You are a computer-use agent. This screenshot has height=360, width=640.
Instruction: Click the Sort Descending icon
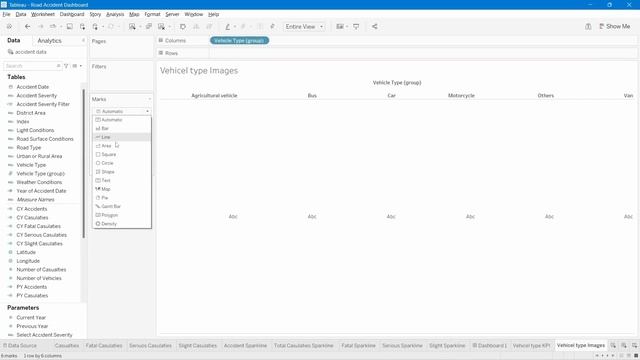coord(209,27)
